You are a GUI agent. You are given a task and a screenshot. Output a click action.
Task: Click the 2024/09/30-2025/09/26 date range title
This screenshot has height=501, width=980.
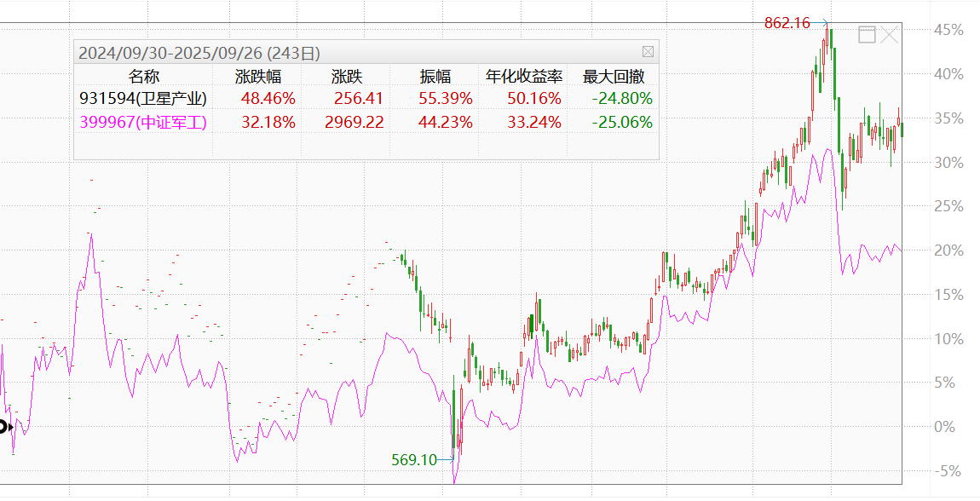tap(199, 53)
